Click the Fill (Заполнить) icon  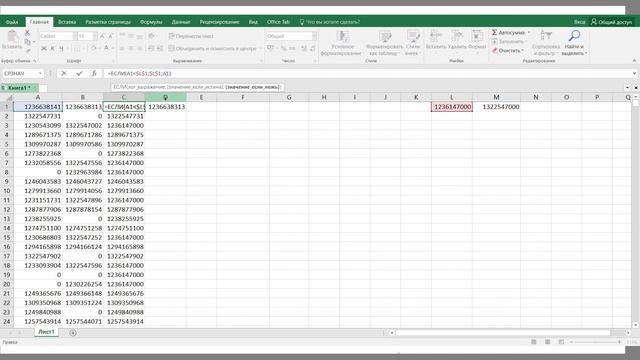pos(494,42)
